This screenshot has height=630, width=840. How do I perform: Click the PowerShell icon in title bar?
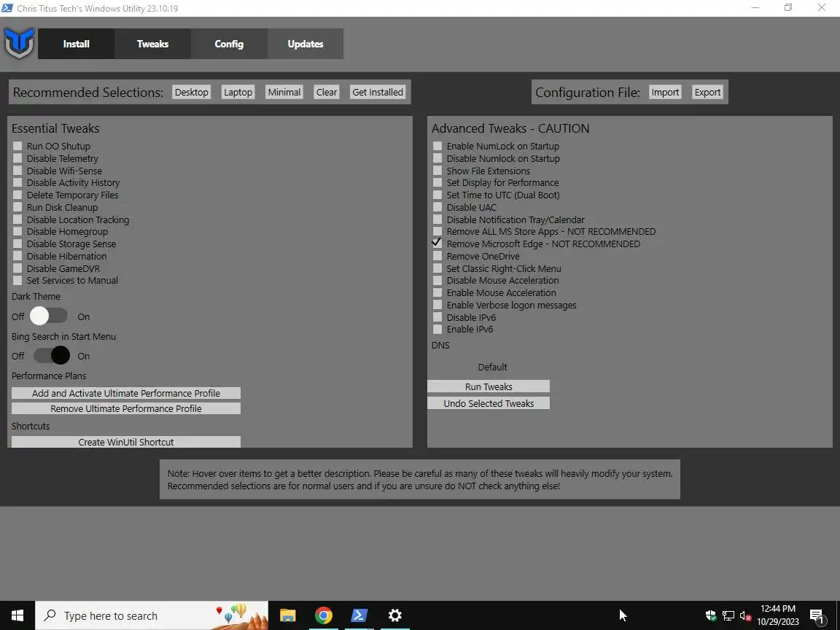pyautogui.click(x=7, y=8)
